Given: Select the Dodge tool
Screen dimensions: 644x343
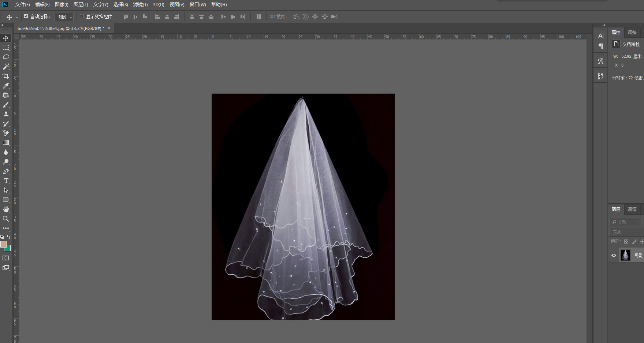Looking at the screenshot, I should coord(6,162).
